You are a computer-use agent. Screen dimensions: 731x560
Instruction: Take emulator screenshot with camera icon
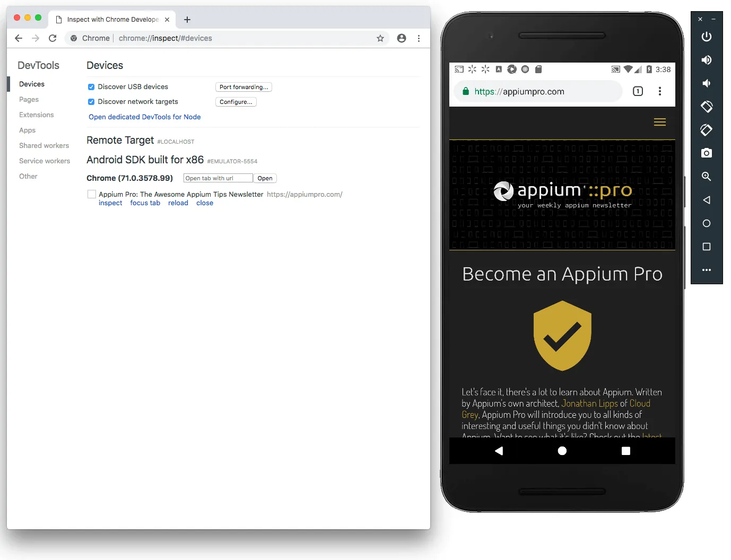tap(706, 153)
